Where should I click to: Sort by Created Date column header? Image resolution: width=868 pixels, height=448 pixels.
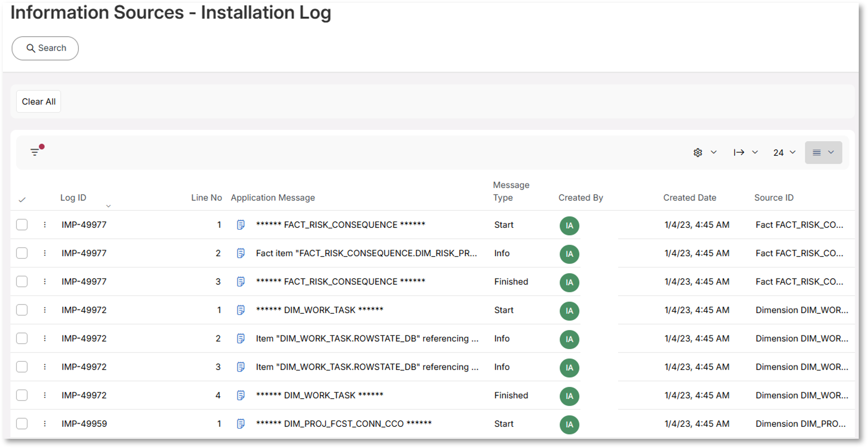[x=689, y=198]
